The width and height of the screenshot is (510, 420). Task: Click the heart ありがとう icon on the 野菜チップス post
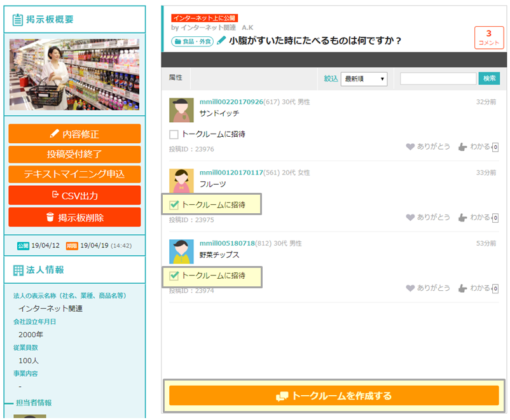[x=410, y=288]
